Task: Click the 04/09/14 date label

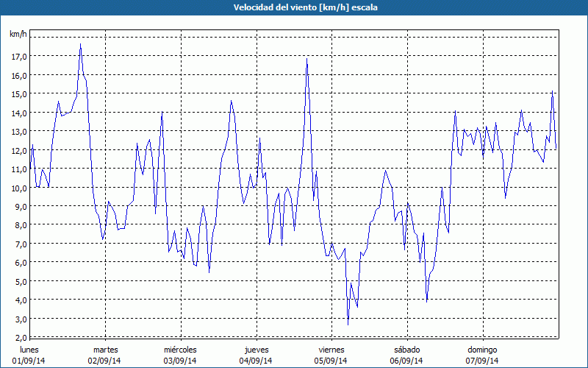Action: coord(256,361)
